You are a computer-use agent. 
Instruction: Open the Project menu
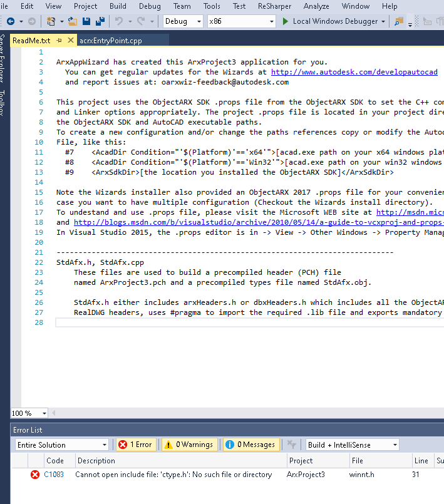86,6
